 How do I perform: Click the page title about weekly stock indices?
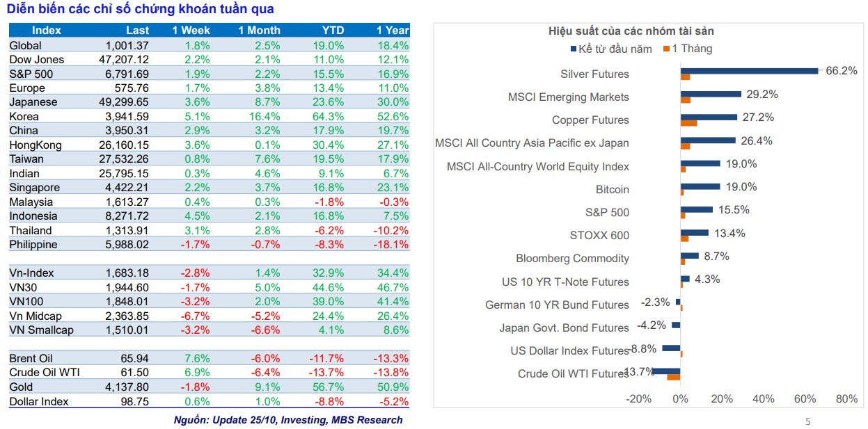[x=140, y=9]
